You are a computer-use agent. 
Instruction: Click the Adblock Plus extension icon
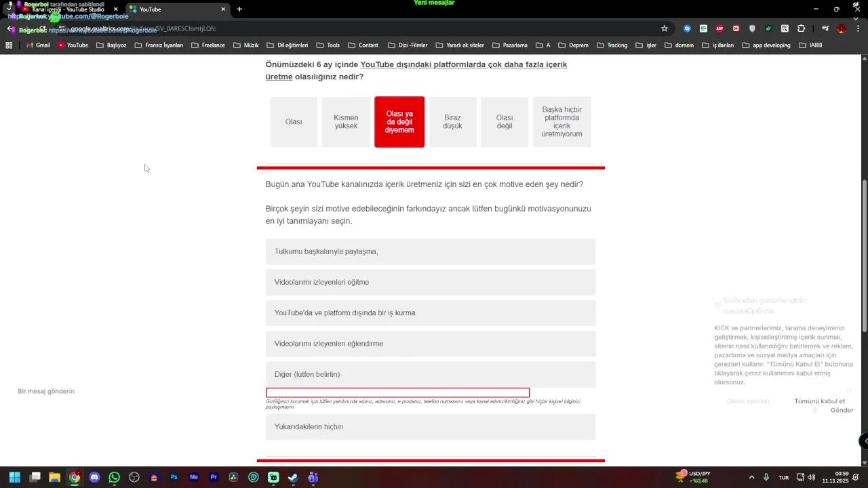click(719, 28)
